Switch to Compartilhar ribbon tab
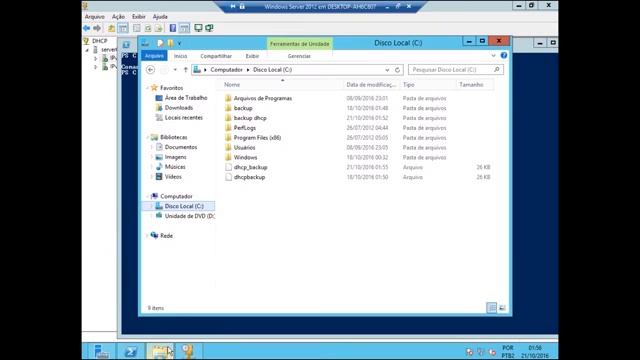Screen dimensions: 640x360 (x=216, y=56)
